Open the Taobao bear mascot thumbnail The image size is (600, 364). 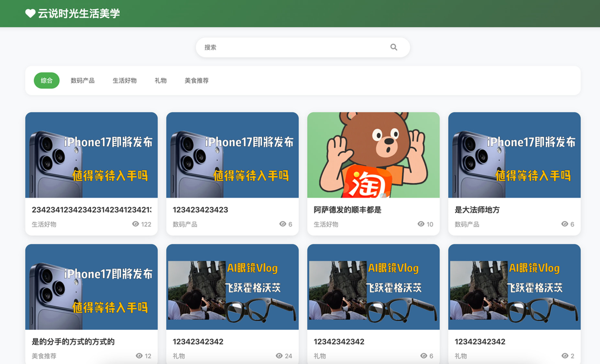point(373,155)
